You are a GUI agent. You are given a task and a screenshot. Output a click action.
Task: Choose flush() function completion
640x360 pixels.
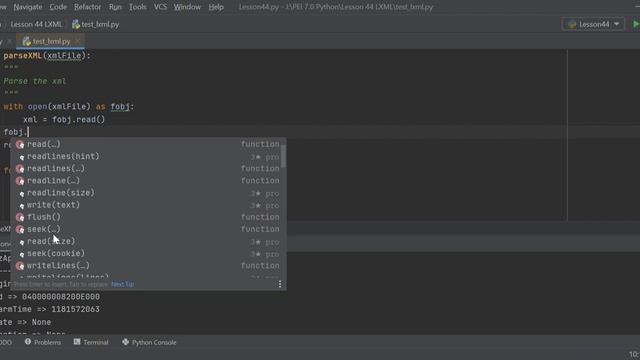coord(148,217)
